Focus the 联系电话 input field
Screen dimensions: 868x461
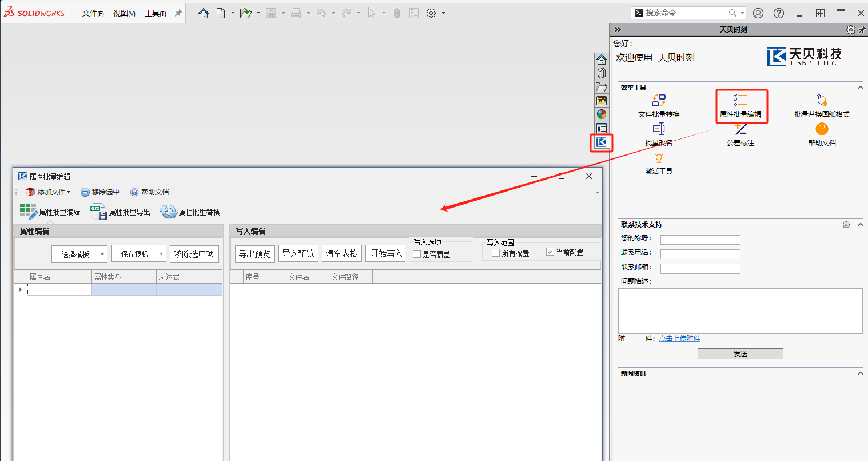[700, 254]
